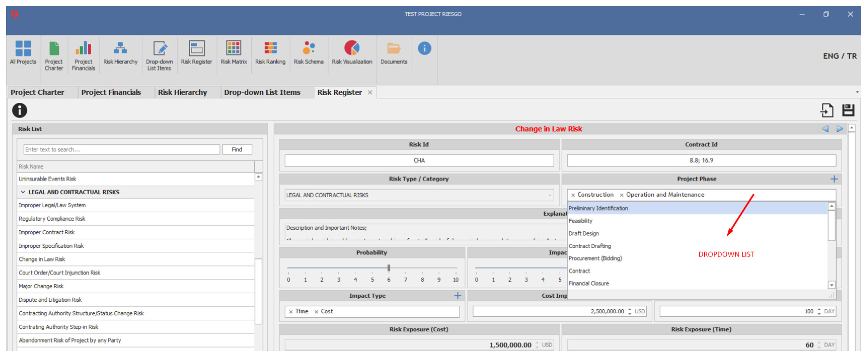Click the risk search text field

121,149
